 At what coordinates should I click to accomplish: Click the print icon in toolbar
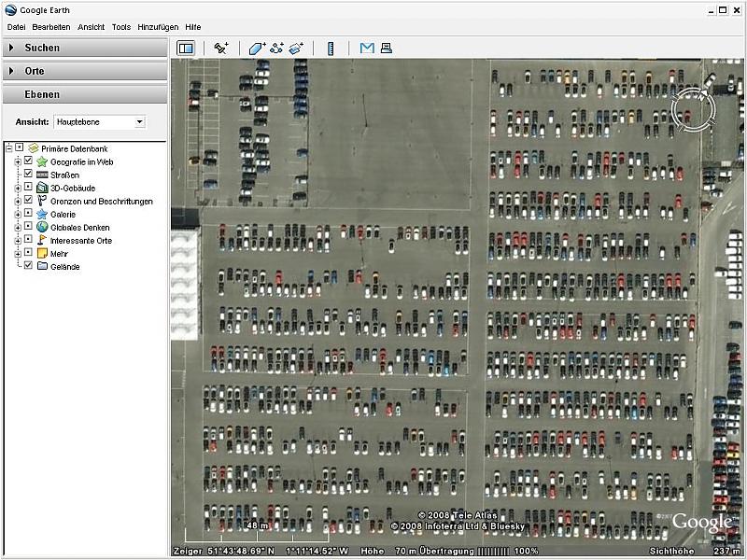pos(386,48)
